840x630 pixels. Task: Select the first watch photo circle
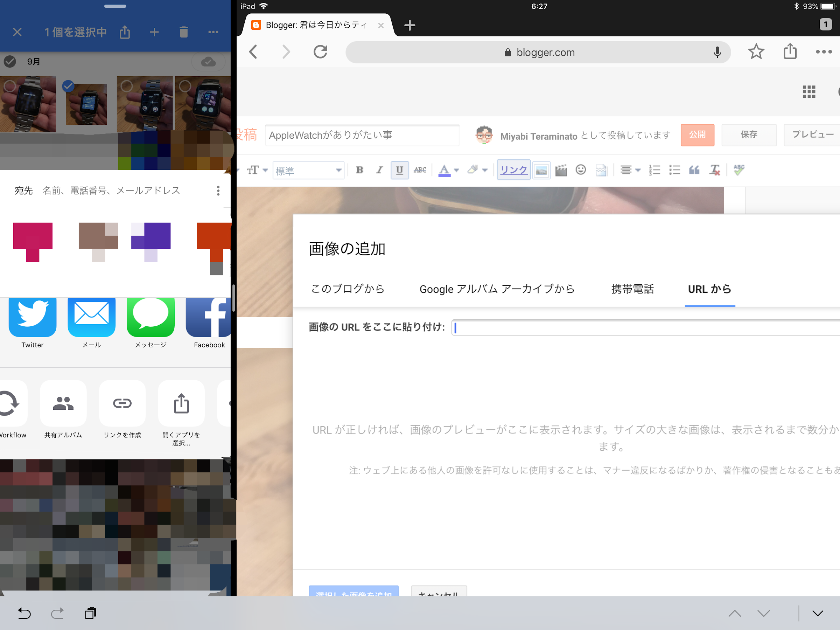[x=10, y=86]
